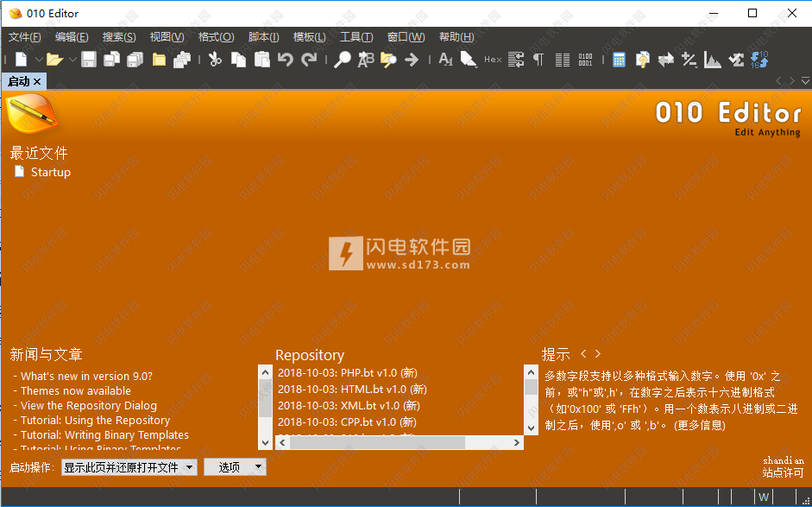Open Replace with AB icon
The width and height of the screenshot is (812, 507).
(366, 60)
